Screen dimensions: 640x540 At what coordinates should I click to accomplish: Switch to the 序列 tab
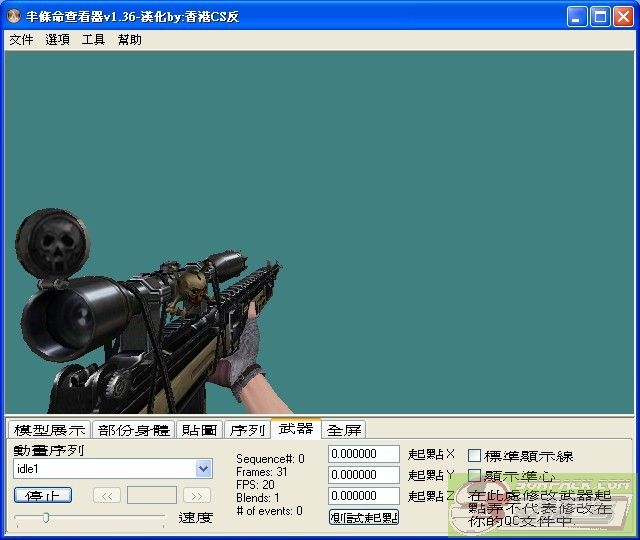point(247,430)
